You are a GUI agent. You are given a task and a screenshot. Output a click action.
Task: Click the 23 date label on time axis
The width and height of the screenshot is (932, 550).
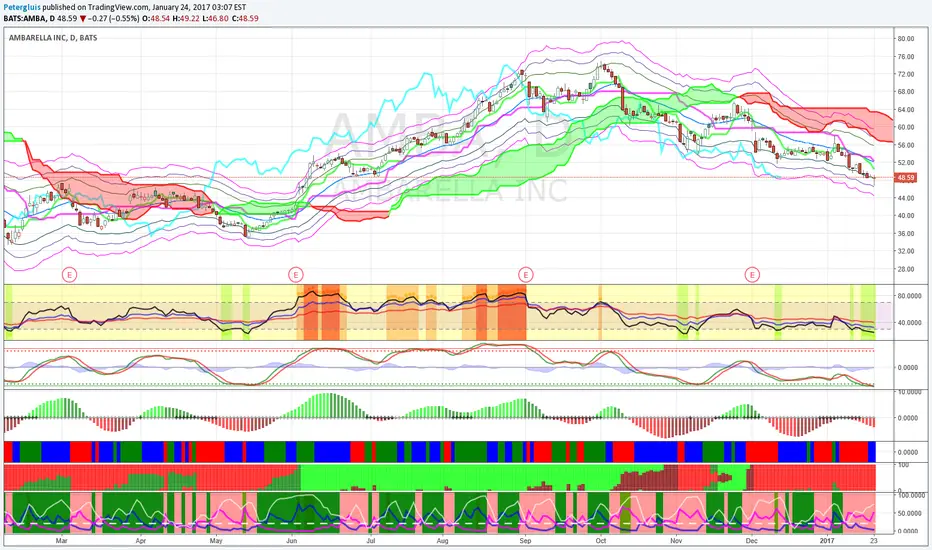[x=874, y=541]
